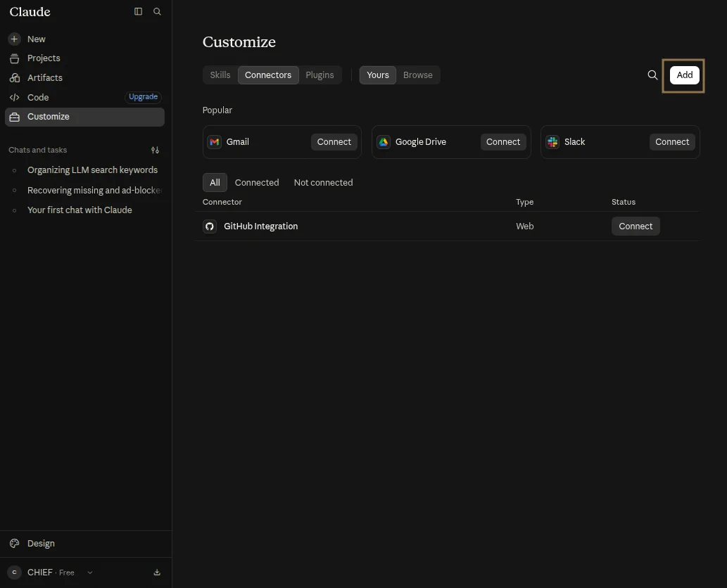The width and height of the screenshot is (727, 588).
Task: Open search icon in sidebar header
Action: (157, 11)
